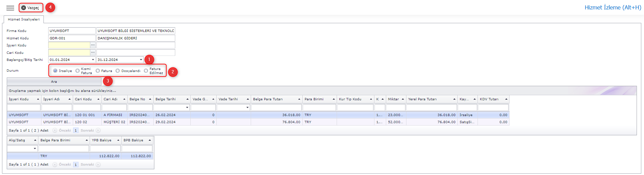Image resolution: width=644 pixels, height=175 pixels.
Task: Click the Ara search button
Action: [54, 81]
